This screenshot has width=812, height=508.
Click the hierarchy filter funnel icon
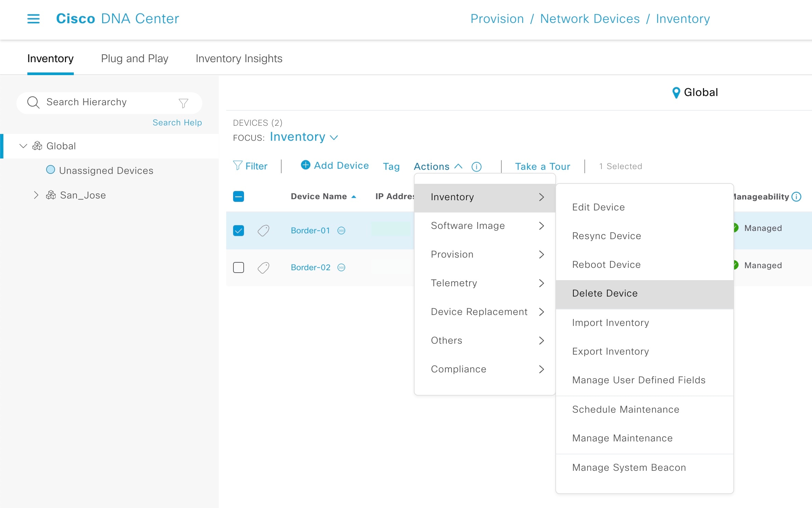(184, 103)
